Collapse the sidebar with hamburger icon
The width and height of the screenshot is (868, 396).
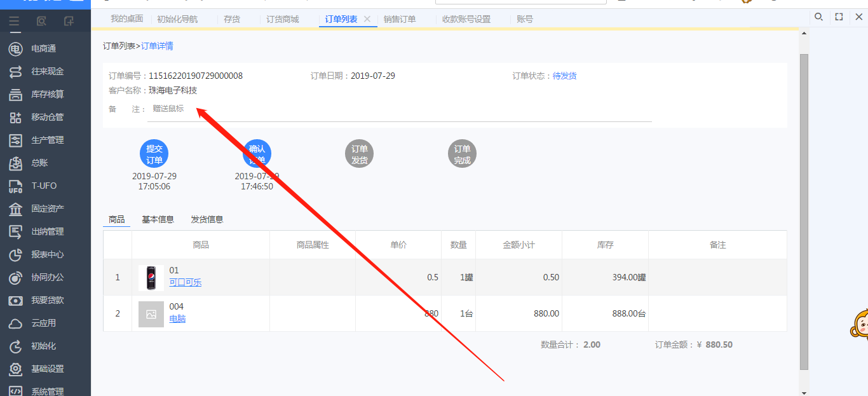click(14, 21)
